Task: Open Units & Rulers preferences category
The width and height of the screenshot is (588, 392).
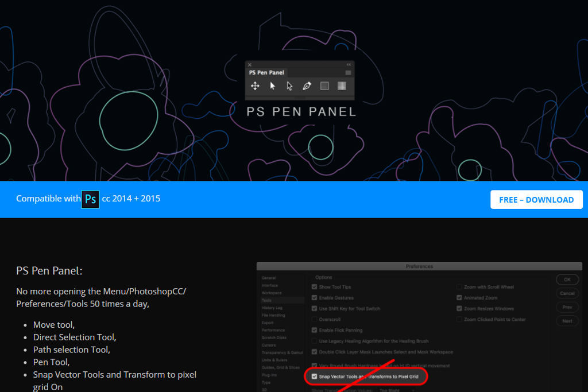Action: [x=274, y=360]
